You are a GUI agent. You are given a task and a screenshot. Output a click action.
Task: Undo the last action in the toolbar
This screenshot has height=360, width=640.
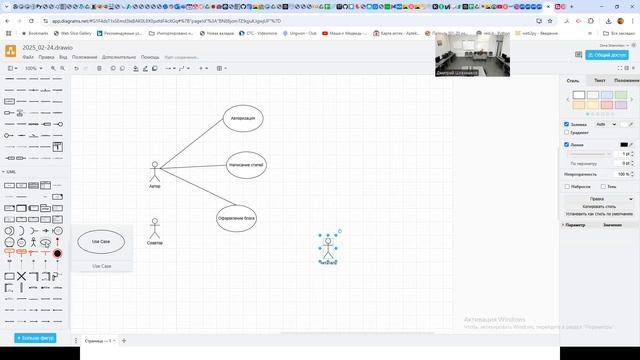click(76, 69)
